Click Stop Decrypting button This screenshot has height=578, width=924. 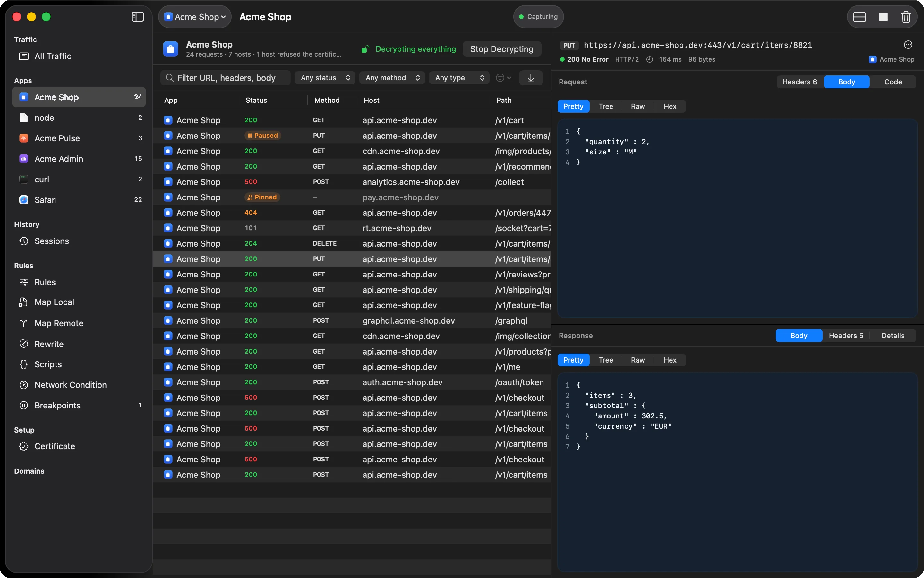coord(502,49)
